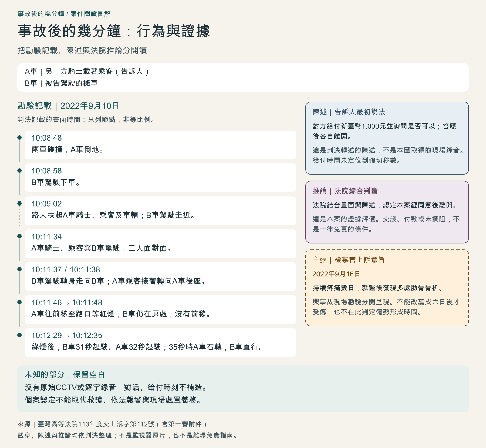Image resolution: width=486 pixels, height=448 pixels.
Task: Click the timeline dot for 10:09:02
Action: [x=19, y=203]
